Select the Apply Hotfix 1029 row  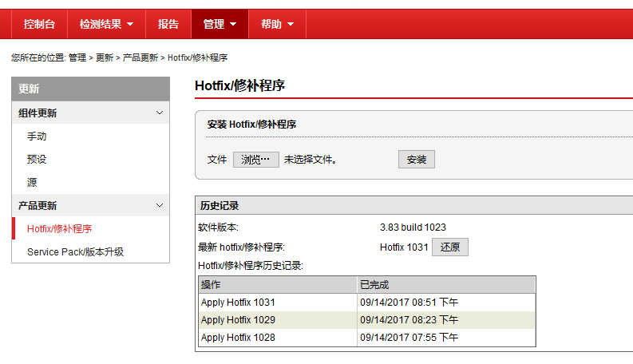pyautogui.click(x=238, y=320)
